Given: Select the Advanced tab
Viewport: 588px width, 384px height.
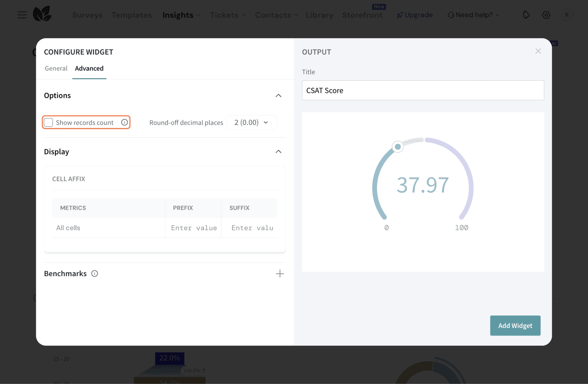Looking at the screenshot, I should pyautogui.click(x=89, y=68).
